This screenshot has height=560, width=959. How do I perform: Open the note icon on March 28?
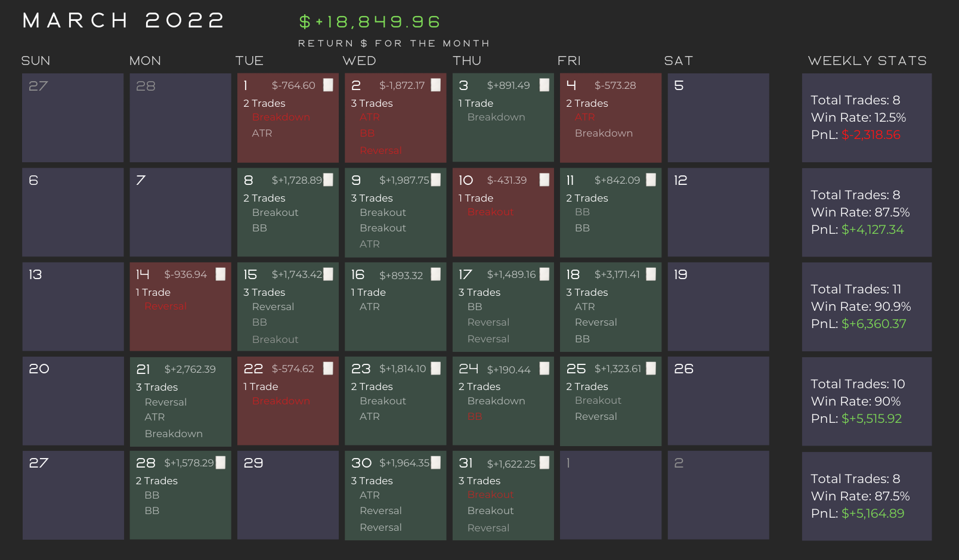tap(221, 463)
